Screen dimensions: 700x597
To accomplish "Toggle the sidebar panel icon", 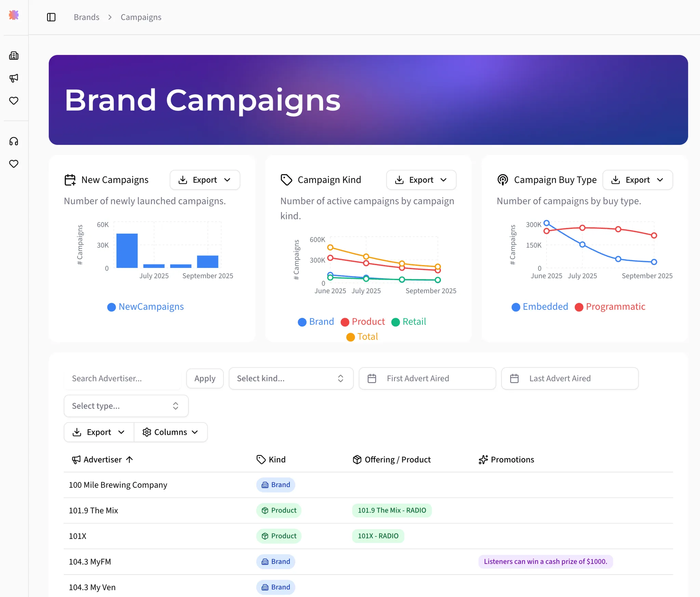I will point(51,17).
